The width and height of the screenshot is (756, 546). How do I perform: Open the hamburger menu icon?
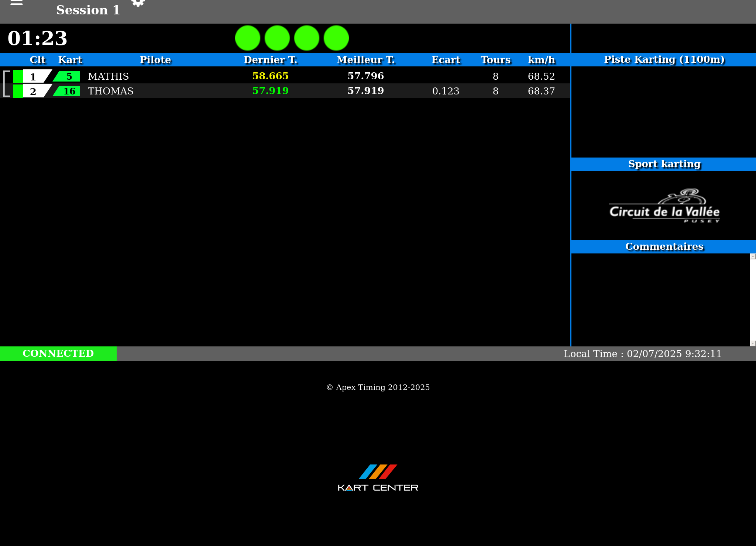click(x=17, y=3)
